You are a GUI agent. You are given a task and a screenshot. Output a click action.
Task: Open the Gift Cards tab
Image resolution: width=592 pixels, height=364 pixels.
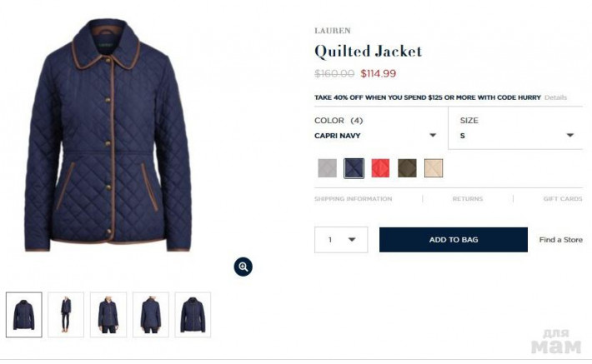tap(563, 199)
